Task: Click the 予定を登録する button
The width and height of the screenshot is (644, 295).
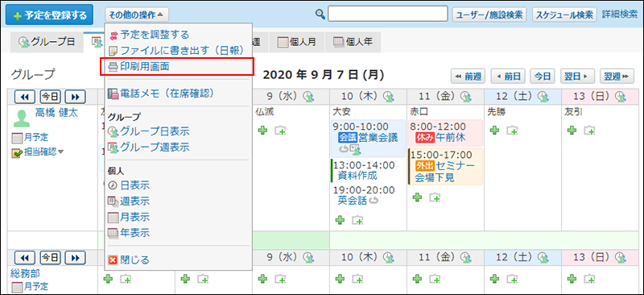Action: click(49, 15)
